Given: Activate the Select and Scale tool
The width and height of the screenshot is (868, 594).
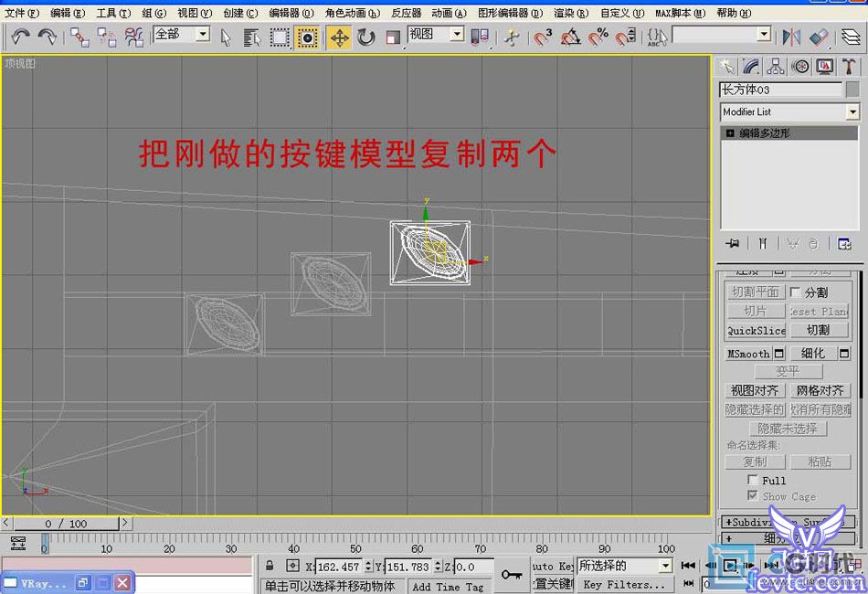Looking at the screenshot, I should click(x=393, y=37).
